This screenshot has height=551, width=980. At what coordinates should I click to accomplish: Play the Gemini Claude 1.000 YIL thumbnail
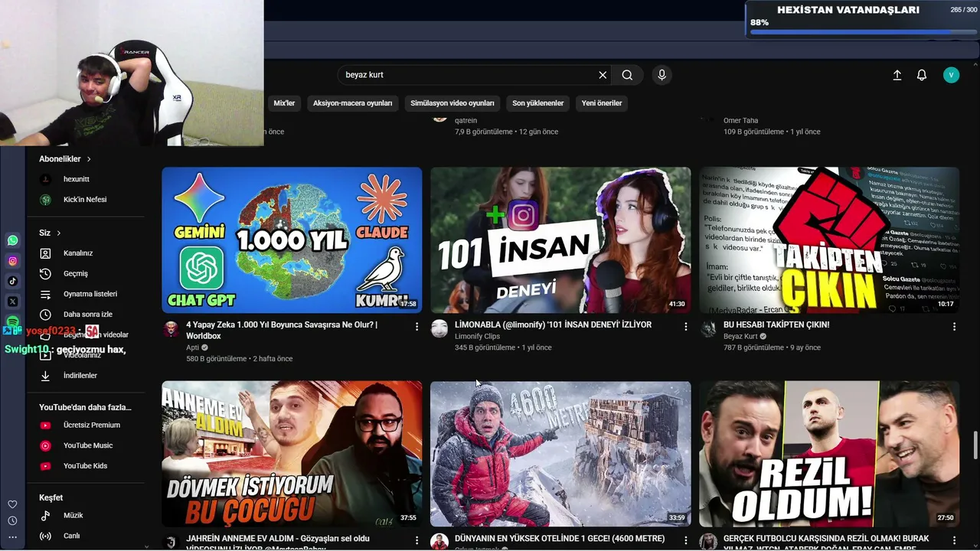[292, 240]
